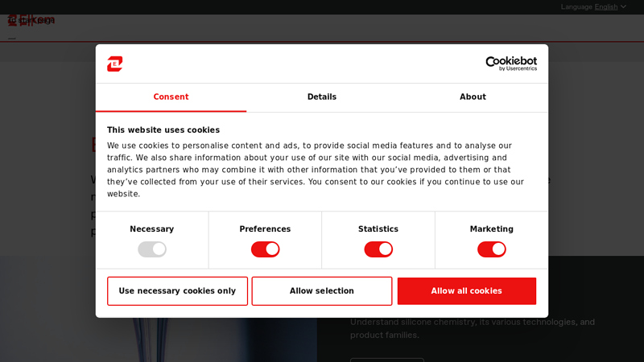The height and width of the screenshot is (362, 644).
Task: Switch to the Details tab
Action: (322, 97)
